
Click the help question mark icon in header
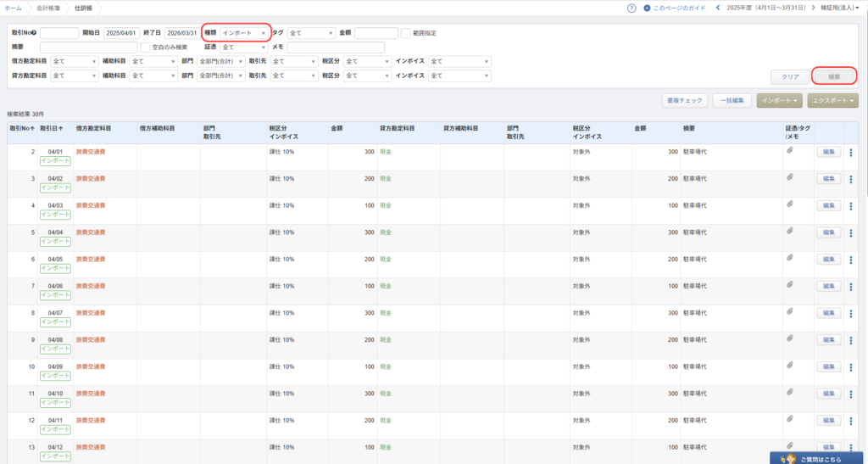[632, 8]
